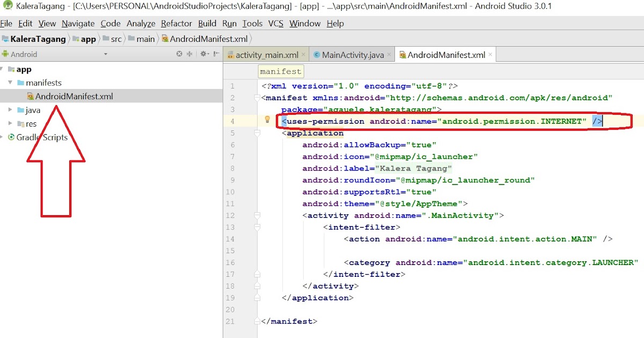
Task: Expand the res folder node
Action: (10, 124)
